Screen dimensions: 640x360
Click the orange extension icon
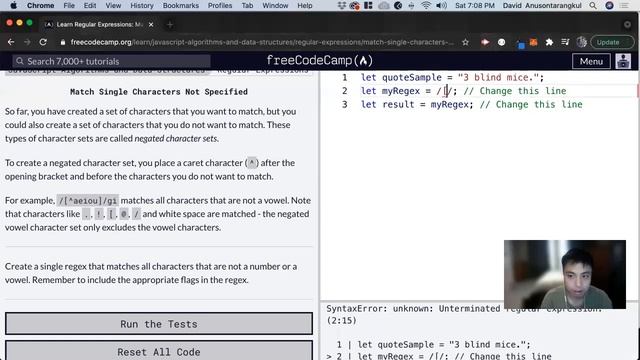coord(533,42)
